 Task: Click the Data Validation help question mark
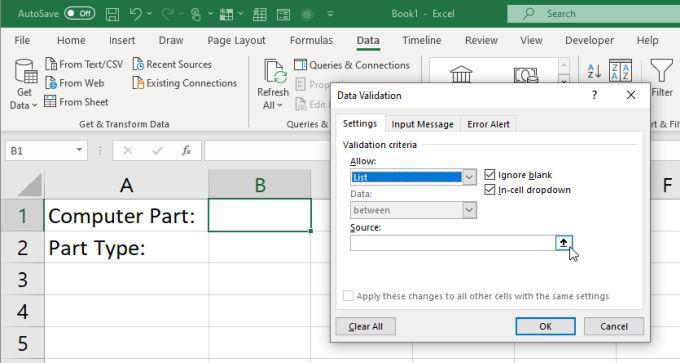(x=595, y=95)
